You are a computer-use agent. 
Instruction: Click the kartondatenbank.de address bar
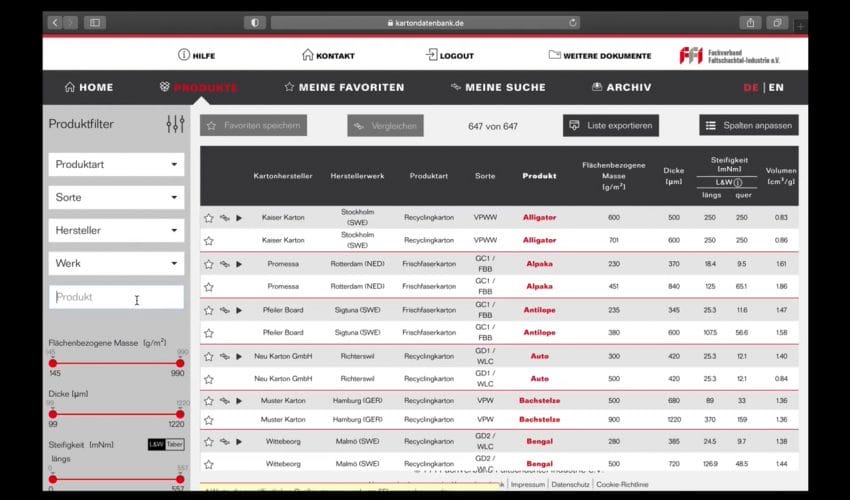coord(426,23)
